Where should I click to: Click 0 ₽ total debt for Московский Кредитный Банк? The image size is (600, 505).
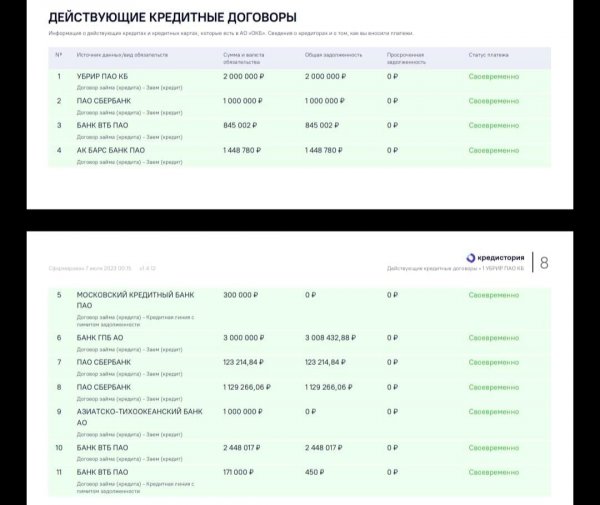310,295
